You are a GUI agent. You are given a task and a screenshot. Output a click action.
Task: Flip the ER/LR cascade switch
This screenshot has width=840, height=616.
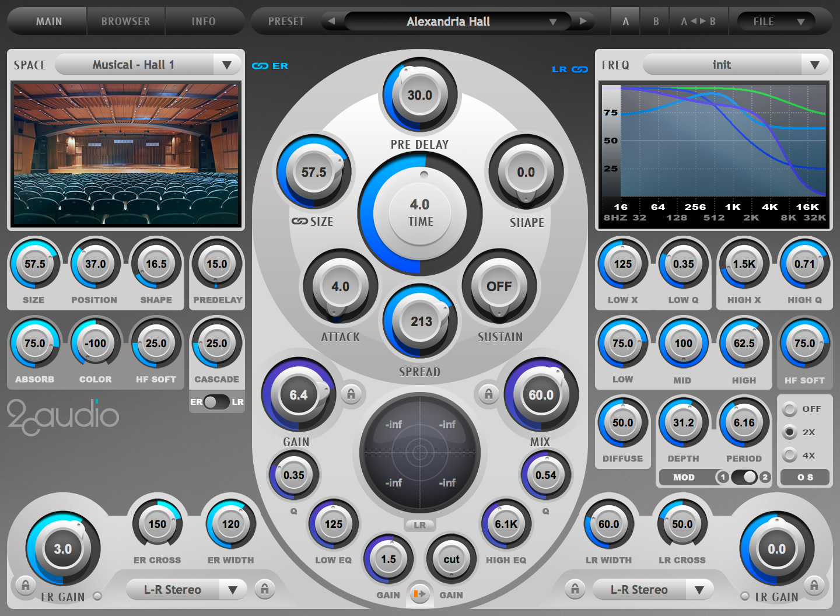point(216,402)
